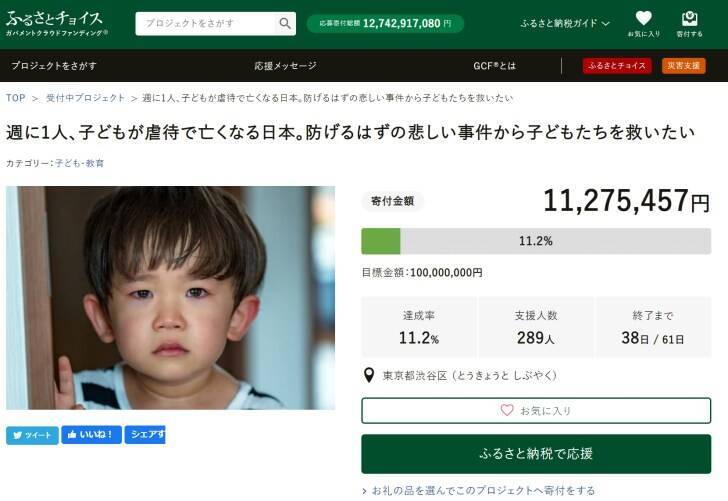Click the Facebook シェア button
Viewport: 728px width, 501px height.
tap(145, 435)
